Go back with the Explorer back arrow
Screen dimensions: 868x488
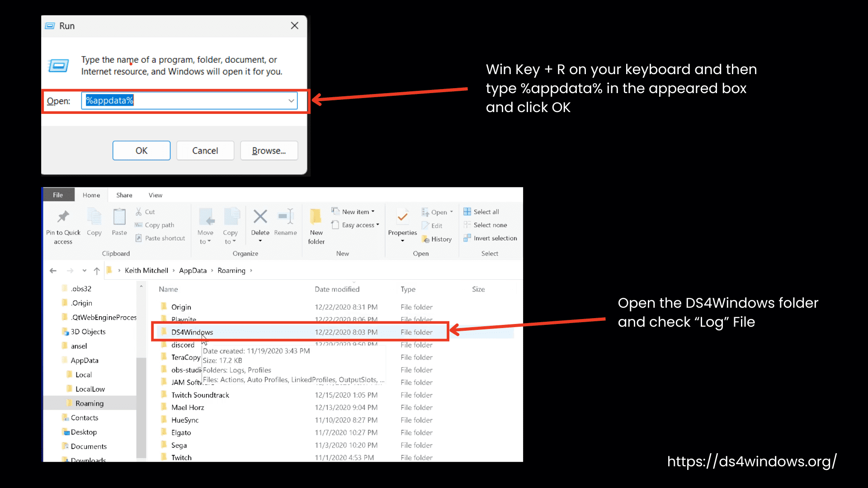pyautogui.click(x=53, y=271)
